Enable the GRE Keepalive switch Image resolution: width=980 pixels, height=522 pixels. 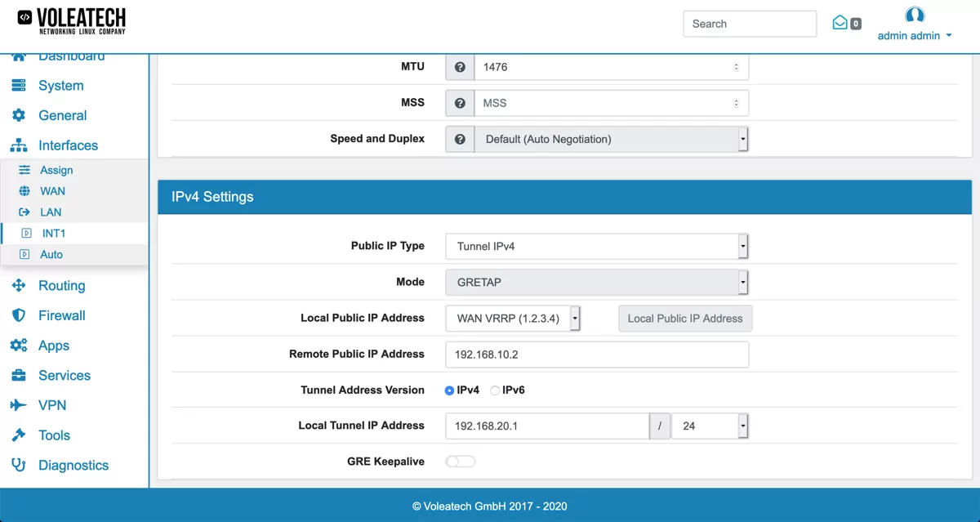(x=460, y=461)
